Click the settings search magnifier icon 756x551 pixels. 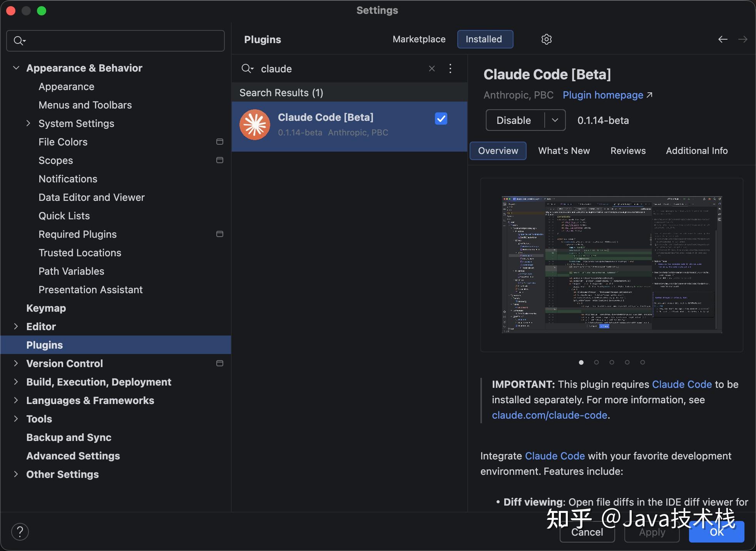19,40
